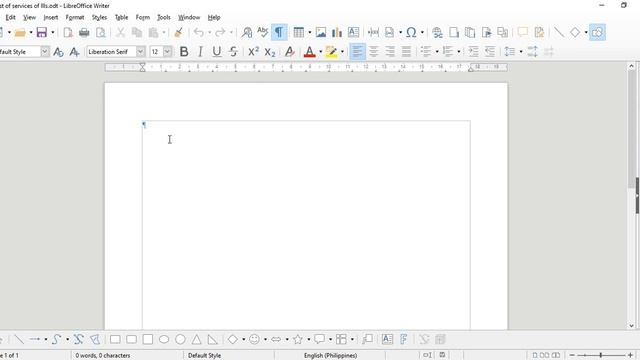Screen dimensions: 640x360
Task: Open the Font Color dropdown arrow
Action: (x=320, y=52)
